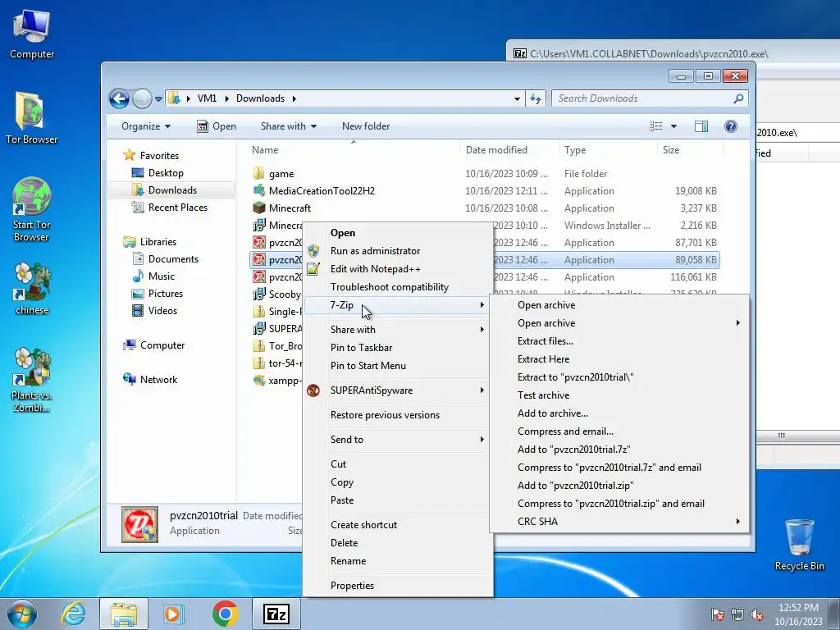Launch the Start Tor Browser shortcut
The width and height of the screenshot is (840, 630).
(x=32, y=209)
